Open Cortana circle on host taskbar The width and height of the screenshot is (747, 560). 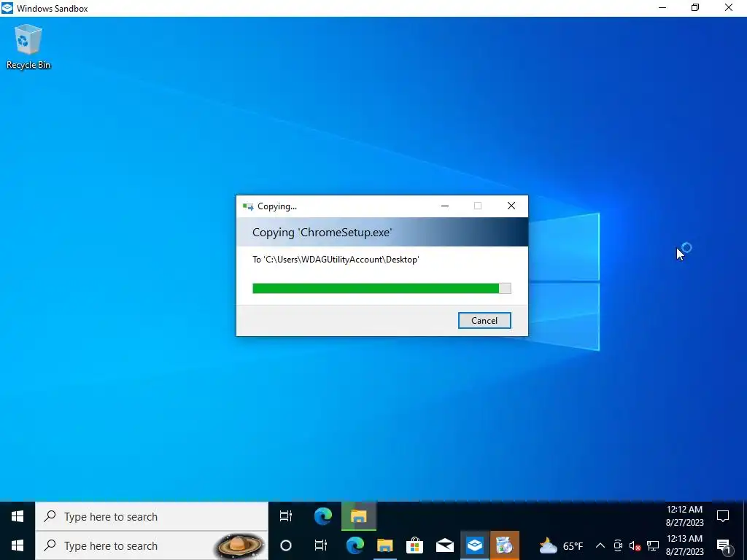[286, 545]
